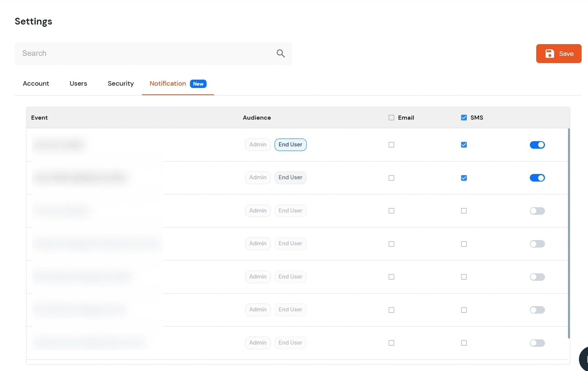588x371 pixels.
Task: Pick End User chip in third row
Action: tap(290, 211)
